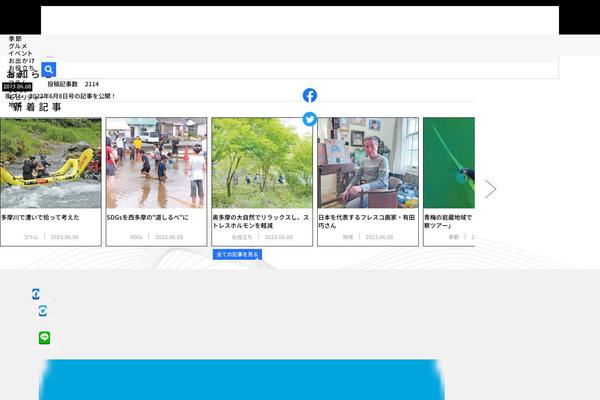Advance the article carousel with the right chevron
The height and width of the screenshot is (400, 600).
click(490, 189)
